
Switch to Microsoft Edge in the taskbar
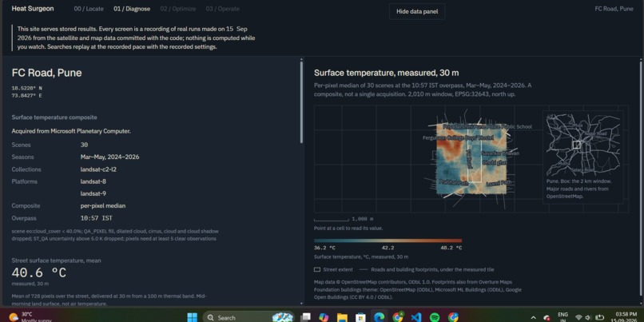[x=379, y=317]
